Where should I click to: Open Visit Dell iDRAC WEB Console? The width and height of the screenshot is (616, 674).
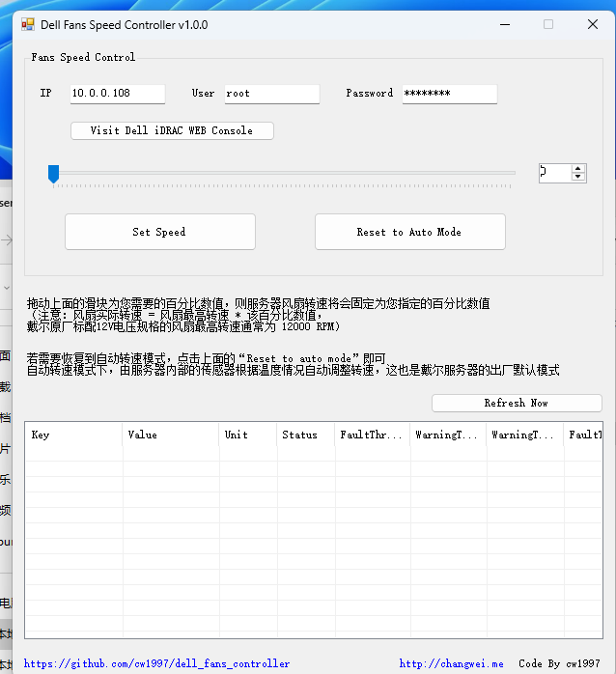(172, 130)
